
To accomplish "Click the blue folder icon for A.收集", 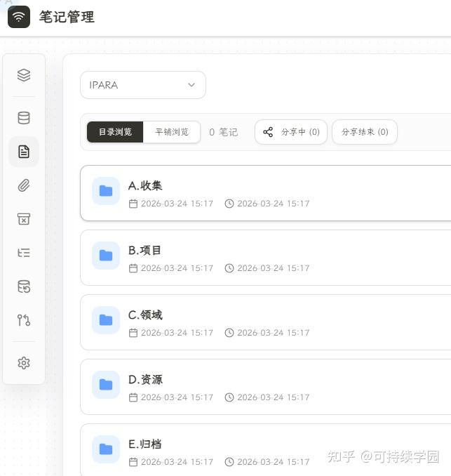I will click(x=106, y=191).
